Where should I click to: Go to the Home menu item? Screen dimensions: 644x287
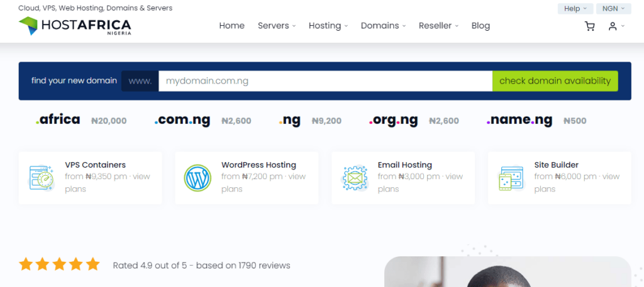(231, 26)
